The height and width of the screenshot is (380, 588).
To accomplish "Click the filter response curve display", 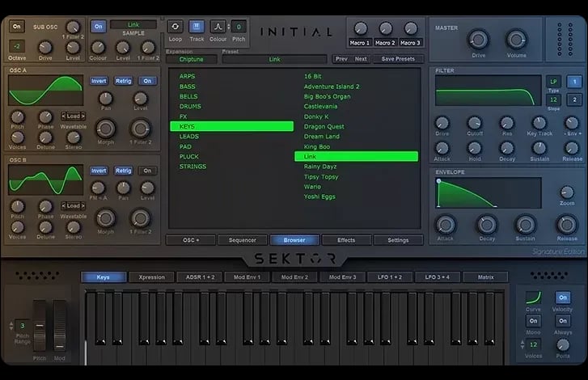I will coord(488,91).
